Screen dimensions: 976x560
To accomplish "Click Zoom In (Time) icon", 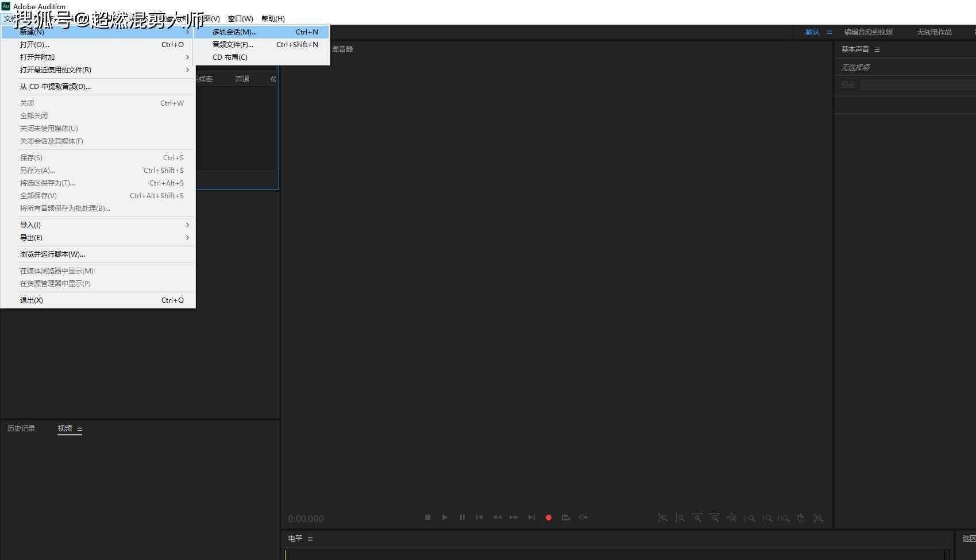I will [697, 518].
